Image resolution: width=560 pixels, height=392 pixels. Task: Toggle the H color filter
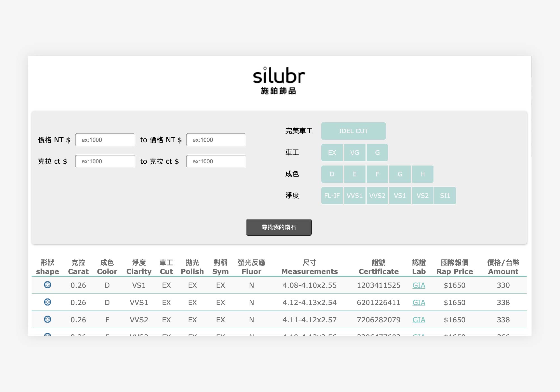(x=423, y=174)
